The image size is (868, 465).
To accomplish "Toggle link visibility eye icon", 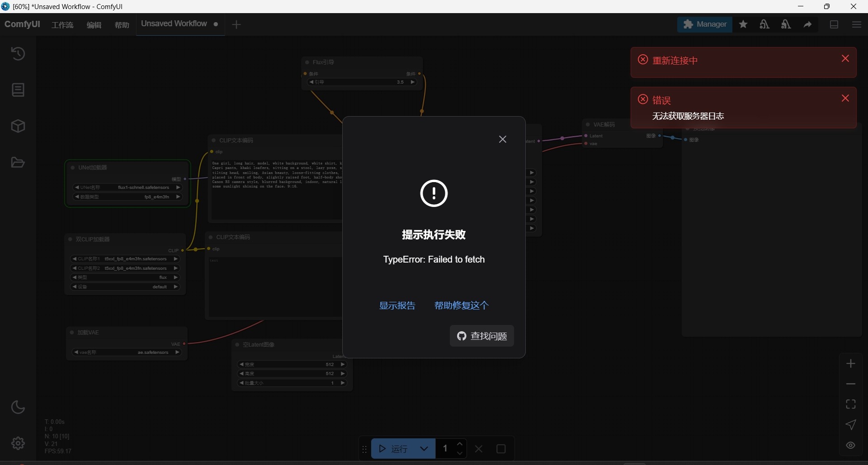I will pyautogui.click(x=851, y=445).
